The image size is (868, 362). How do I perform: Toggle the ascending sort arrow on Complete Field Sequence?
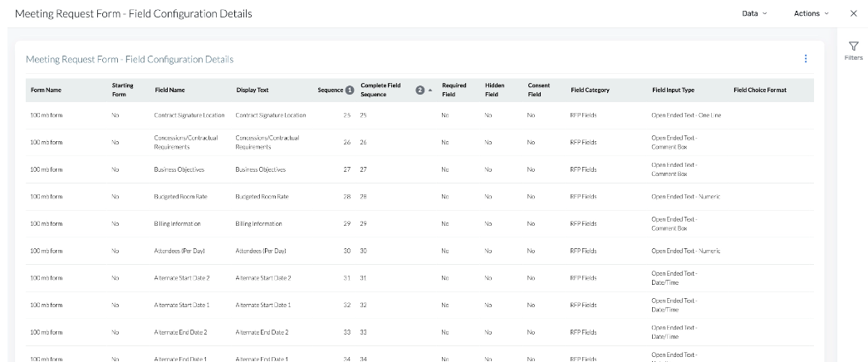(429, 90)
